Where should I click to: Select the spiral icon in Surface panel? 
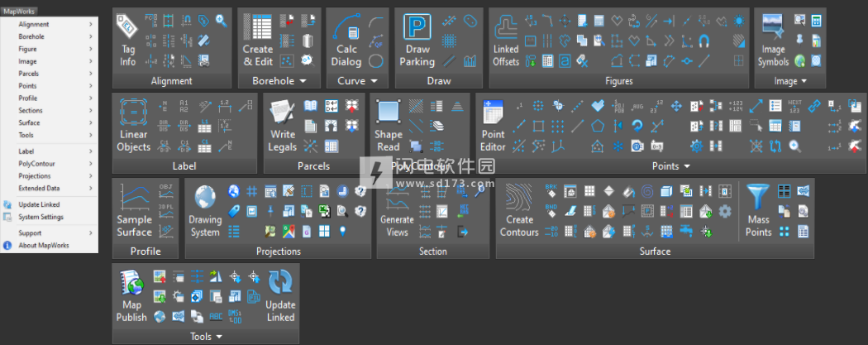(x=646, y=191)
